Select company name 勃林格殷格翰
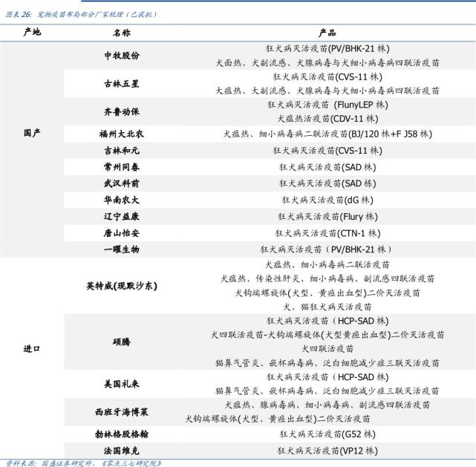Viewport: 476px width, 467px height. (122, 434)
